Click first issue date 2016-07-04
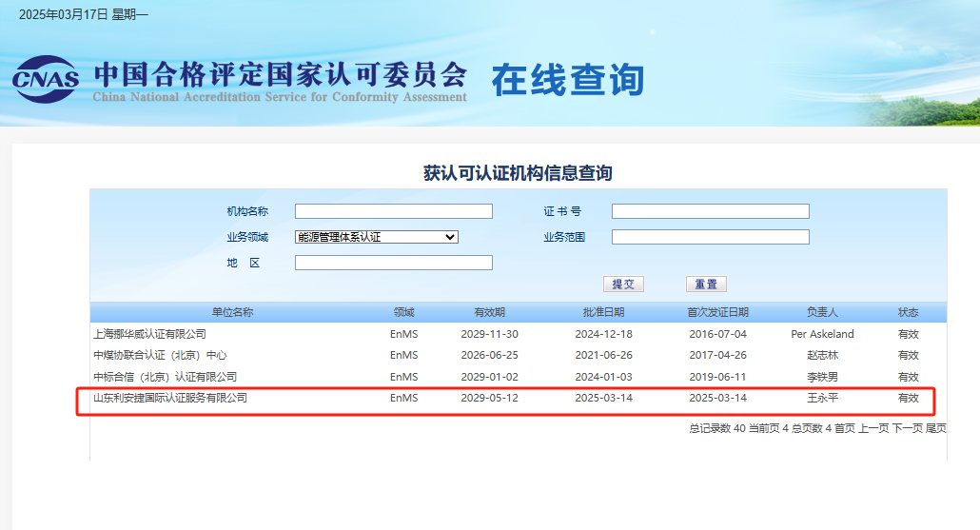 click(x=717, y=334)
